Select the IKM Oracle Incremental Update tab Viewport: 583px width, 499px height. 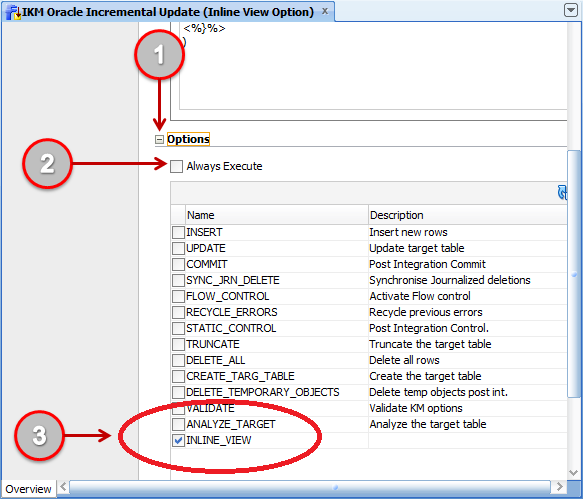[167, 12]
